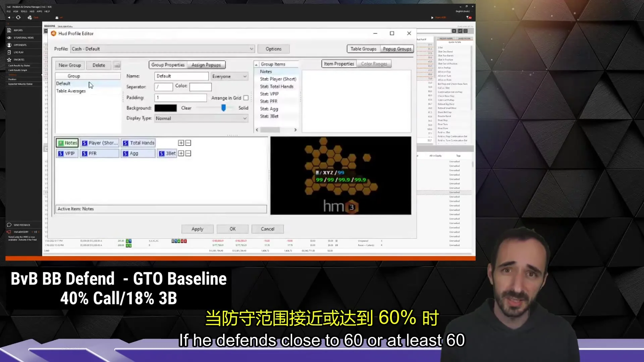Image resolution: width=644 pixels, height=362 pixels.
Task: Click the plus icon after Total Hands row
Action: click(181, 143)
